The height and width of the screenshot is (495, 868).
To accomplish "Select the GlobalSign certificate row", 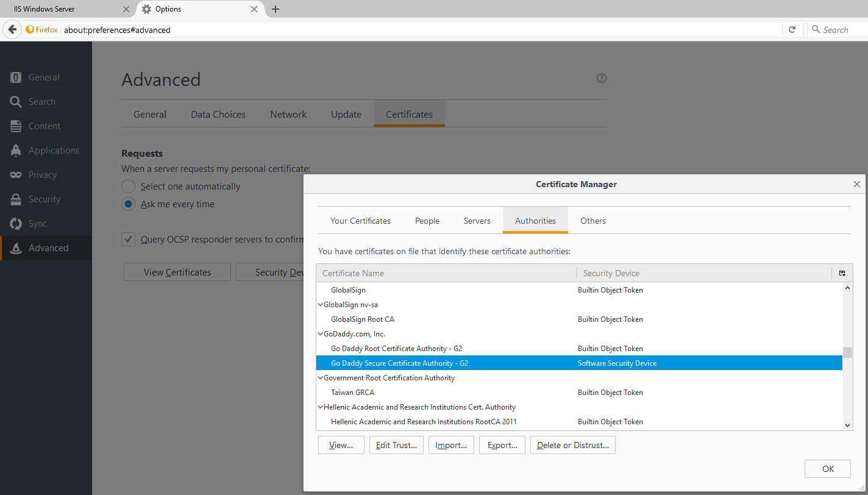I will (579, 290).
